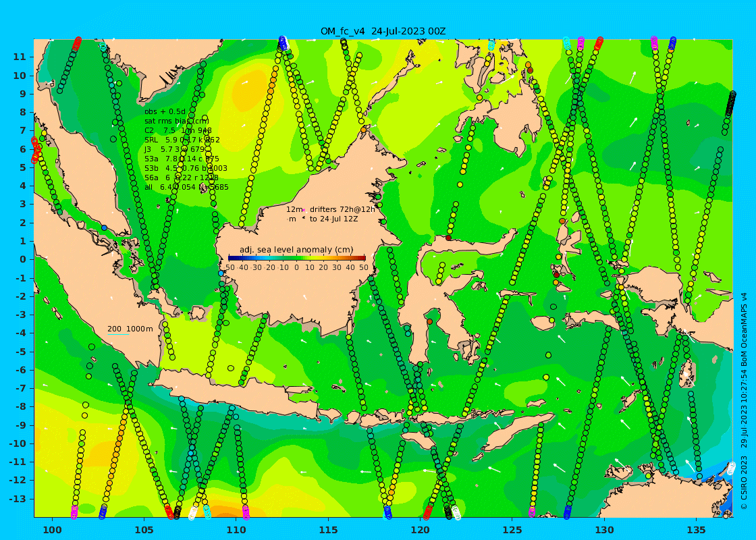This screenshot has height=540, width=756.
Task: Pick the green middle of the colorbar
Action: pos(296,259)
